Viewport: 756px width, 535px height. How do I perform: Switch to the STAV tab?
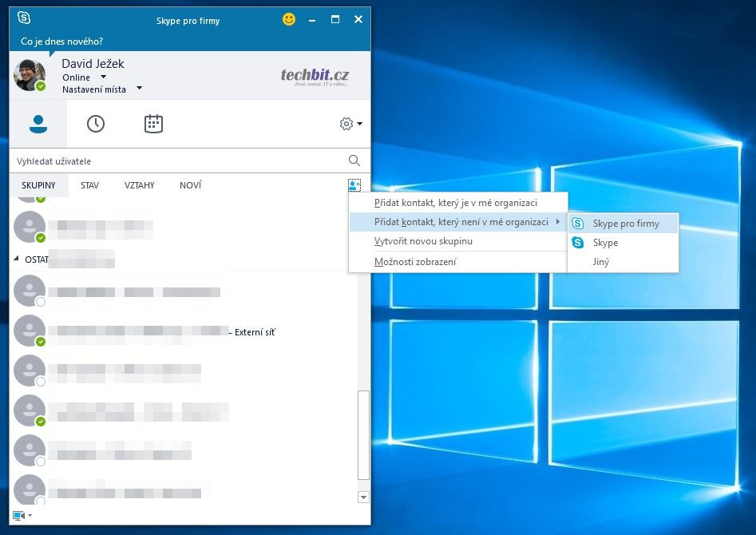click(89, 185)
